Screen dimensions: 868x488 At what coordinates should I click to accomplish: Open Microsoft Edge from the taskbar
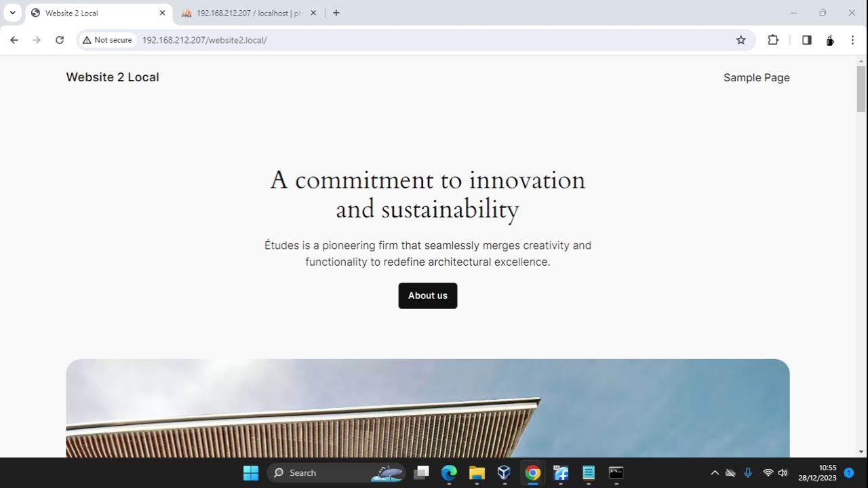450,472
